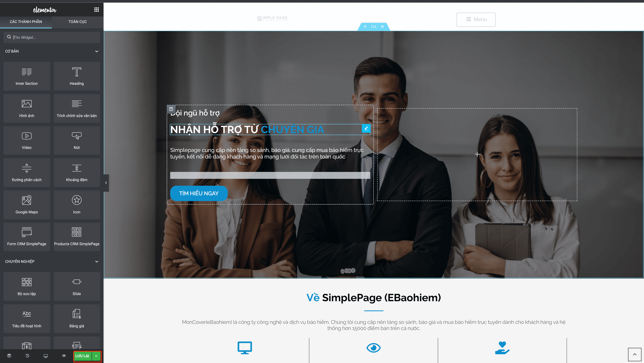Screen dimensions: 644x363
Task: Click the navigator/page icon in bottom bar
Action: pos(8,356)
